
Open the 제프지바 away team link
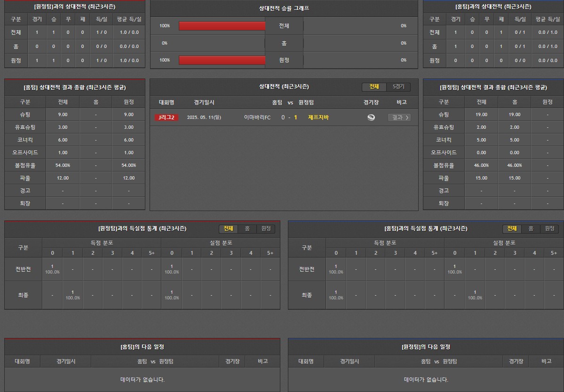[x=318, y=118]
